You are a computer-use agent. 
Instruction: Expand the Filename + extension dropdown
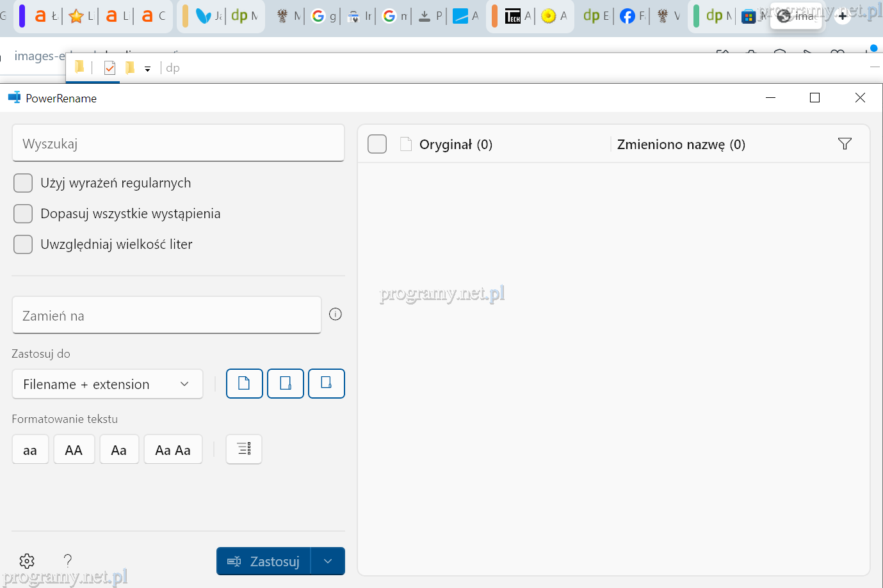[108, 384]
